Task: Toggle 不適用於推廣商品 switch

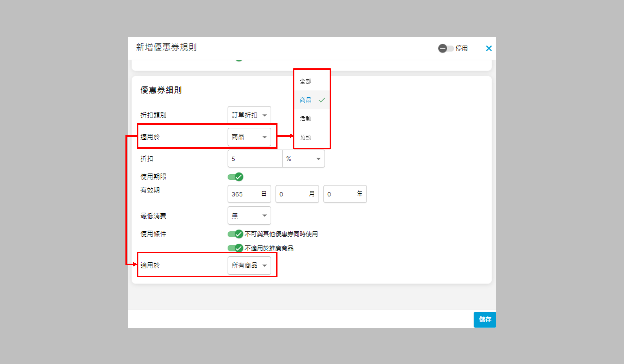Action: (235, 248)
